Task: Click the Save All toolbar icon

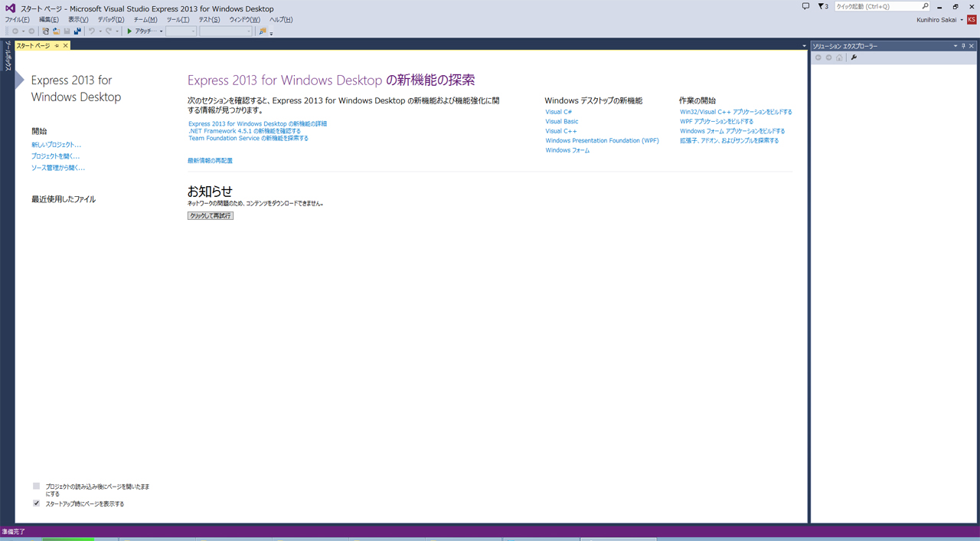Action: point(77,31)
